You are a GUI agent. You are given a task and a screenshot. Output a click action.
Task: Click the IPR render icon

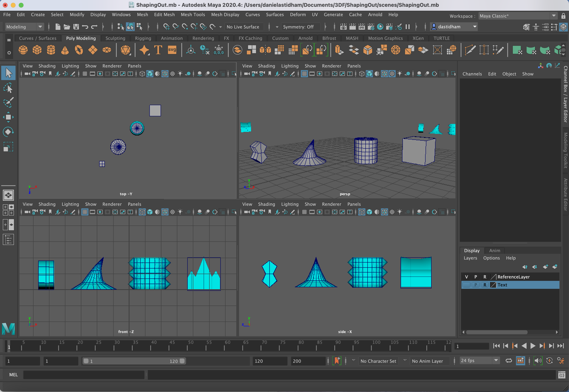362,26
